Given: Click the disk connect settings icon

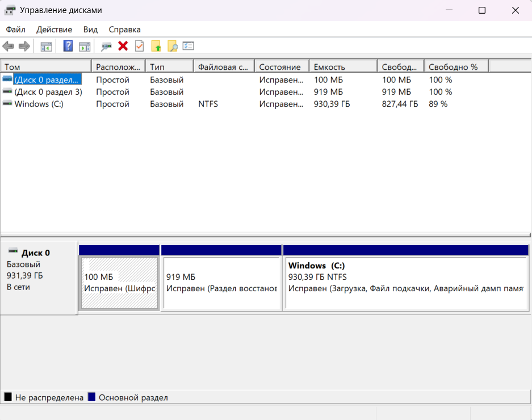Looking at the screenshot, I should [x=106, y=47].
